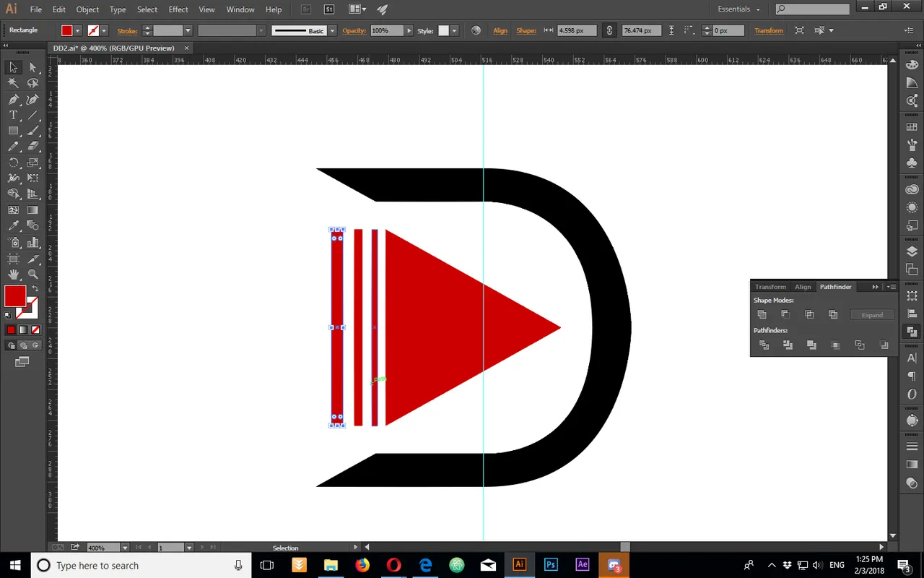
Task: Open the zoom level 400% dropdown
Action: pyautogui.click(x=125, y=548)
